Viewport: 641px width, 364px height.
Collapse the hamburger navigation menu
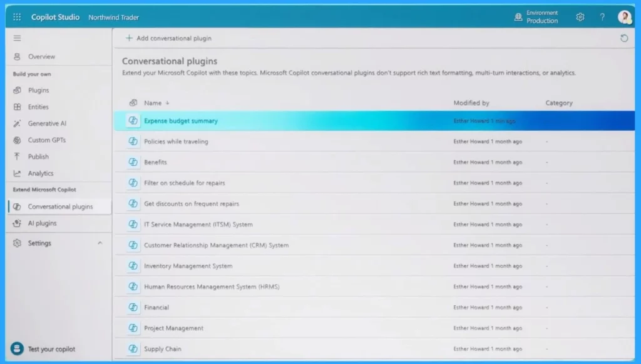[x=17, y=38]
